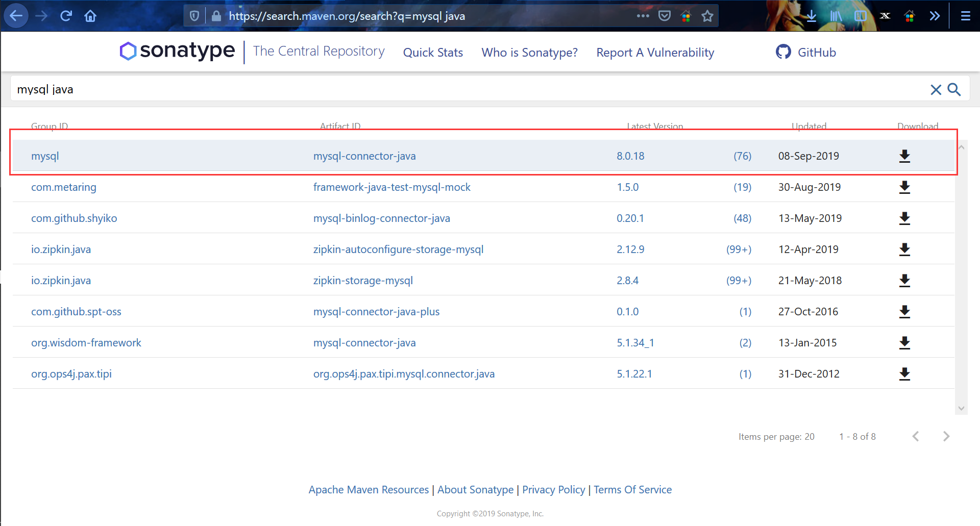Focus the mysql java search field
Viewport: 980px width, 526px height.
pos(470,89)
